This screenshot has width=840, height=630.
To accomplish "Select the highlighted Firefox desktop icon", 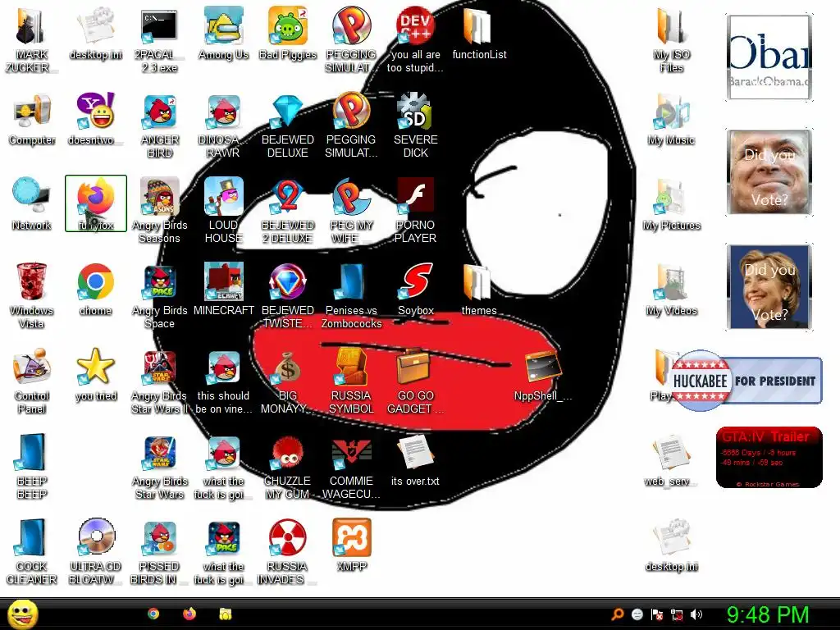I will tap(96, 203).
